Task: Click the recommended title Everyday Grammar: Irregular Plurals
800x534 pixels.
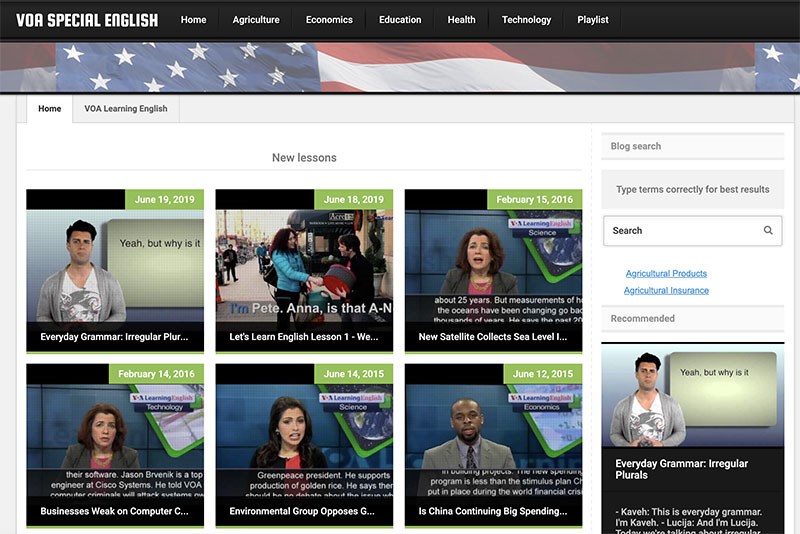Action: coord(681,469)
